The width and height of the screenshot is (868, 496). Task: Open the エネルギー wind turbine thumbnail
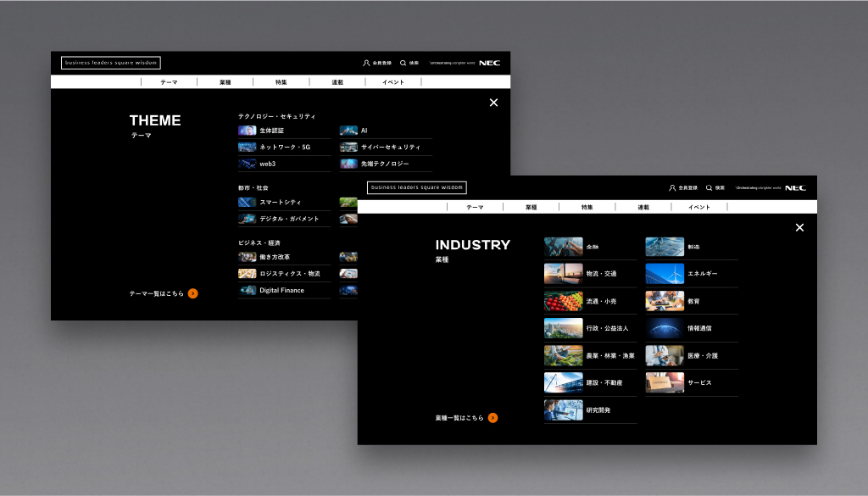[665, 274]
